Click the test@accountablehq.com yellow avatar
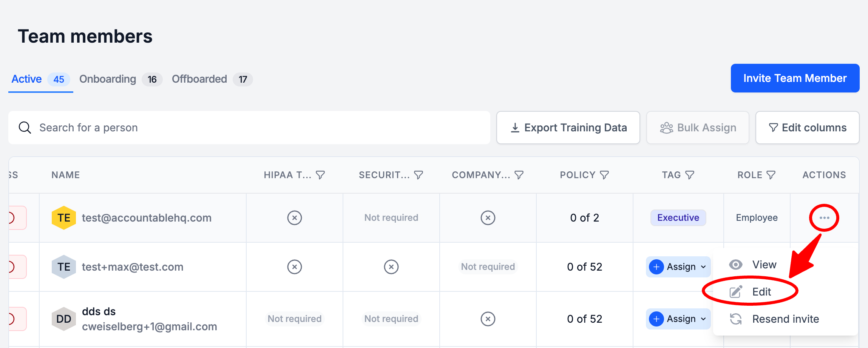 [64, 218]
